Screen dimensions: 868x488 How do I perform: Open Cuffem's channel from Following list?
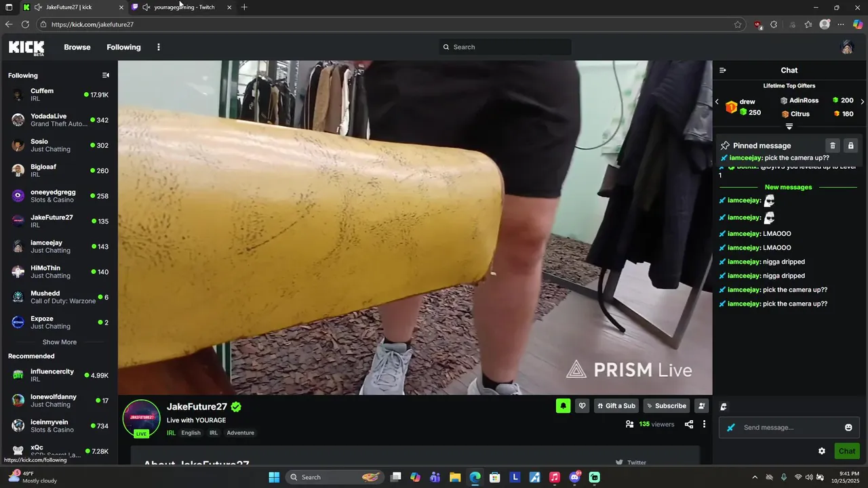click(58, 95)
